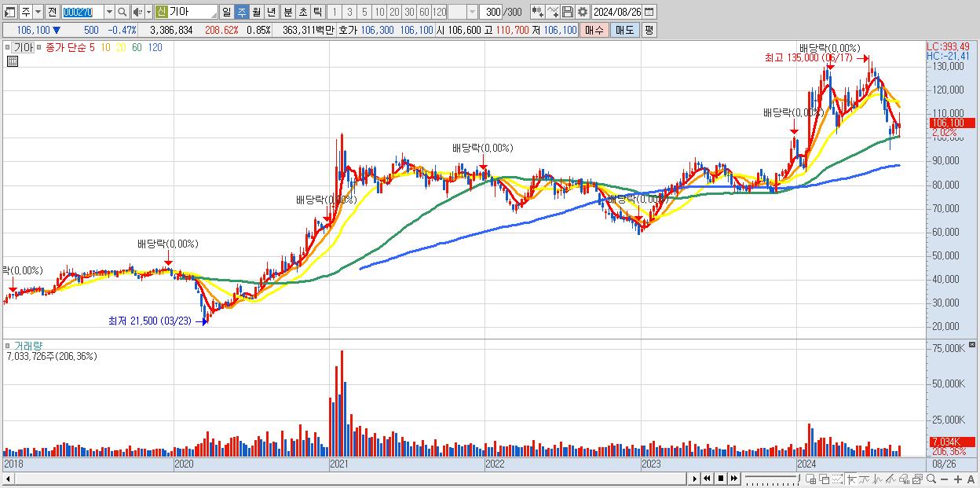Viewport: 980px width, 488px height.
Task: Select the tick 틱 period toggle
Action: (317, 12)
